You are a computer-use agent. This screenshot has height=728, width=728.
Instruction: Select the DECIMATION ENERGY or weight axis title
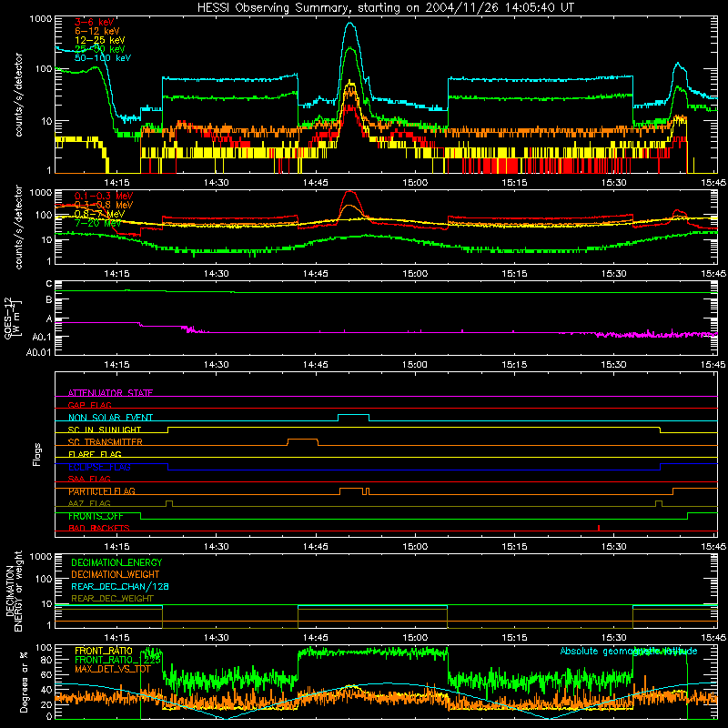[x=15, y=591]
